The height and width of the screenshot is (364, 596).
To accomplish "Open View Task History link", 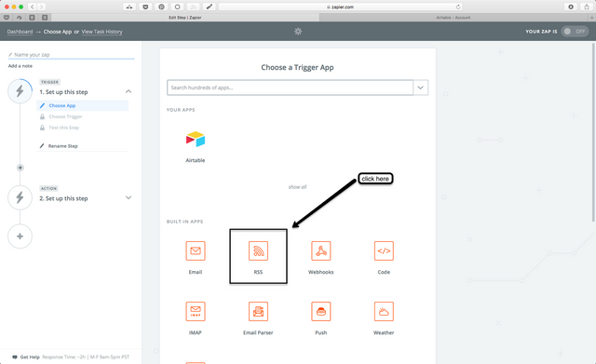I will coord(102,32).
